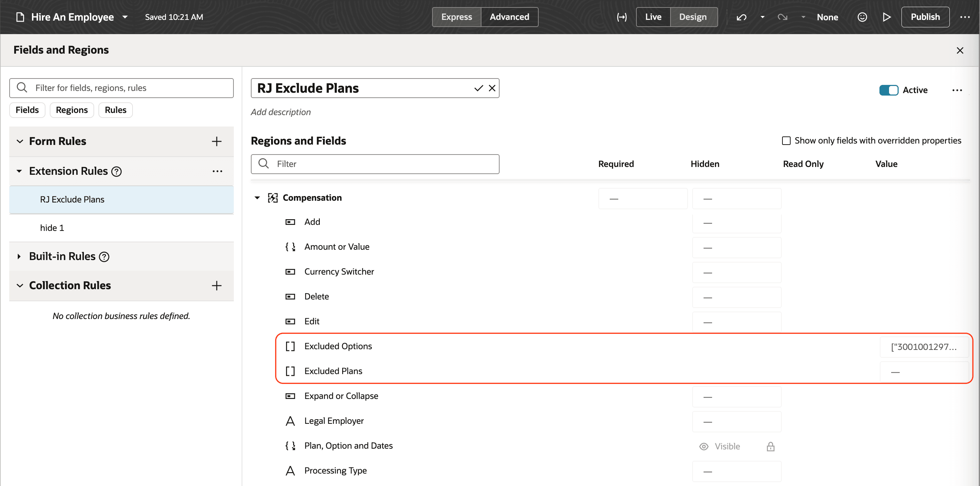
Task: Open Extension Rules help question icon
Action: pyautogui.click(x=117, y=172)
